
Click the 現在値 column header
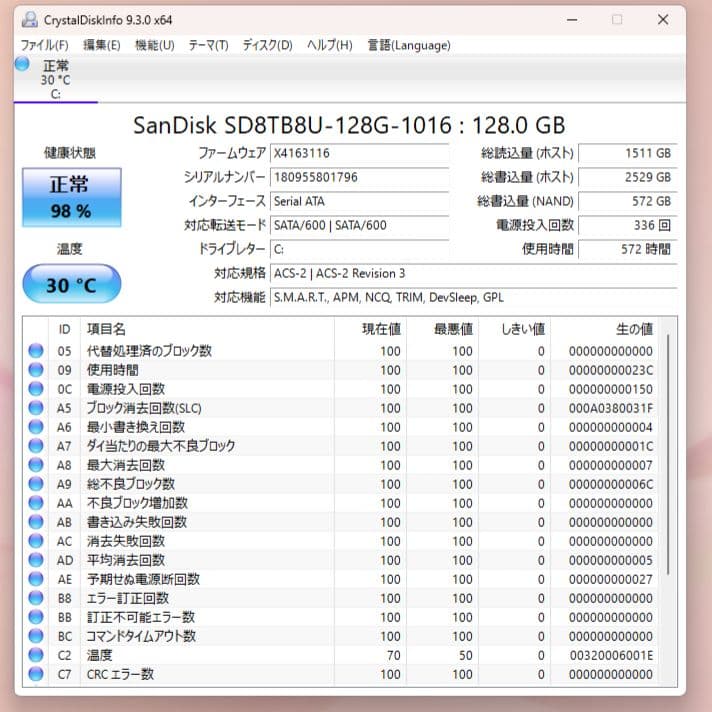(370, 329)
